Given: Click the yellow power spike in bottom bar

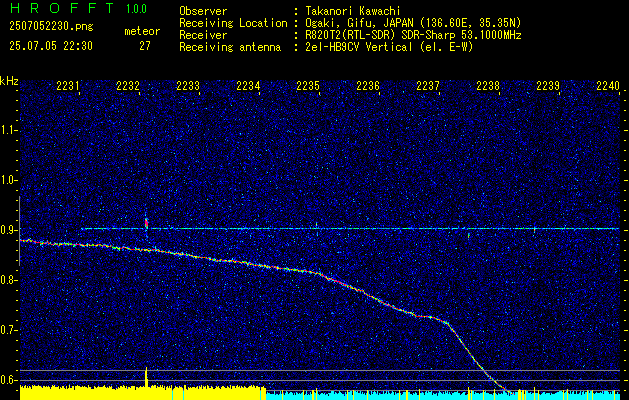Looking at the screenshot, I should click(x=146, y=377).
